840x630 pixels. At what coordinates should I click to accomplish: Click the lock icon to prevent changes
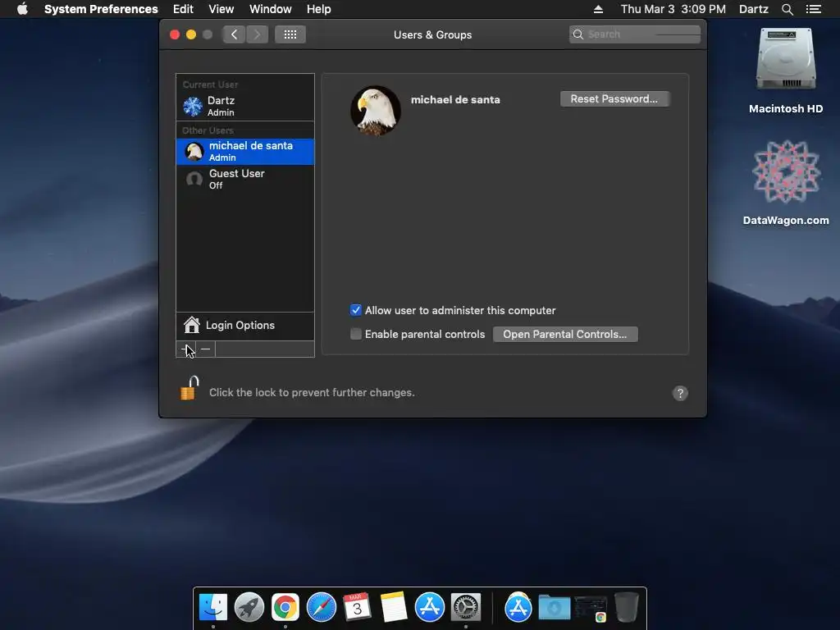coord(189,388)
